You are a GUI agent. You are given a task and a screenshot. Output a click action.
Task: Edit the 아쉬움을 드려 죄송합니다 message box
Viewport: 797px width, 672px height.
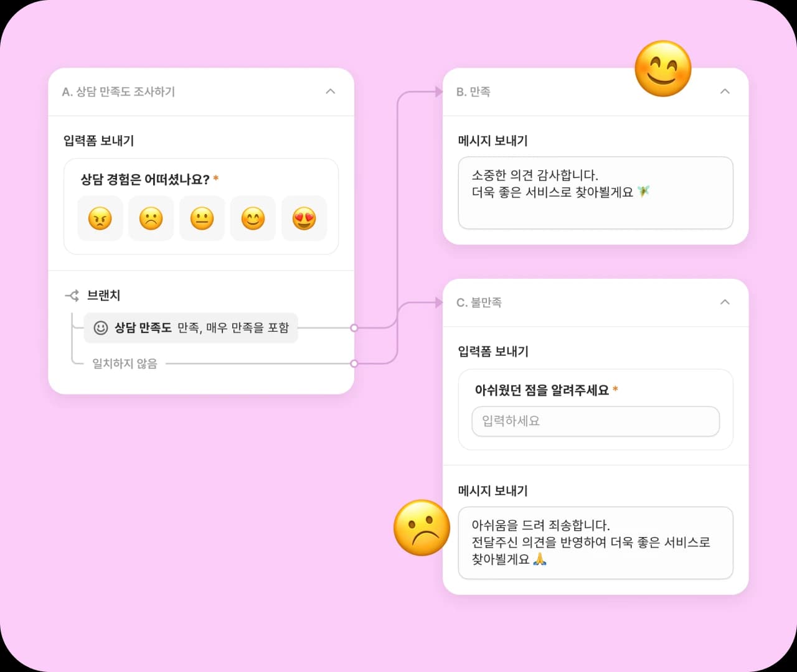coord(596,543)
